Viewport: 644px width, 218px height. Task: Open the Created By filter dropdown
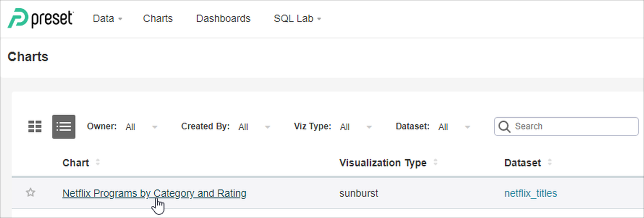[254, 127]
